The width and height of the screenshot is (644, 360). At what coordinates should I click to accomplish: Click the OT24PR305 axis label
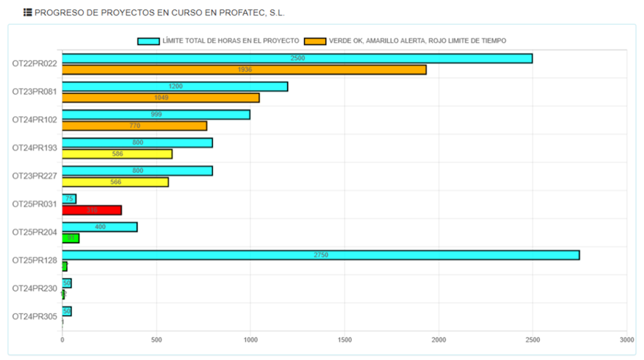coord(34,316)
